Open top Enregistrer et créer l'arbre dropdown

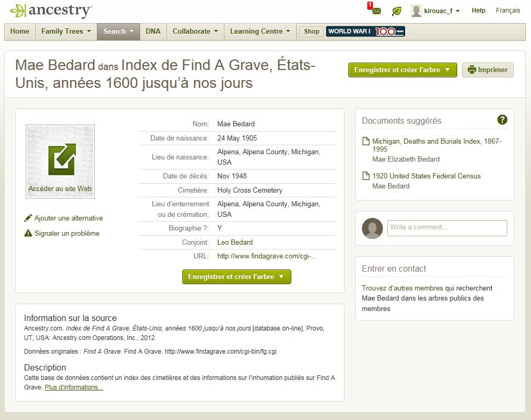(402, 69)
